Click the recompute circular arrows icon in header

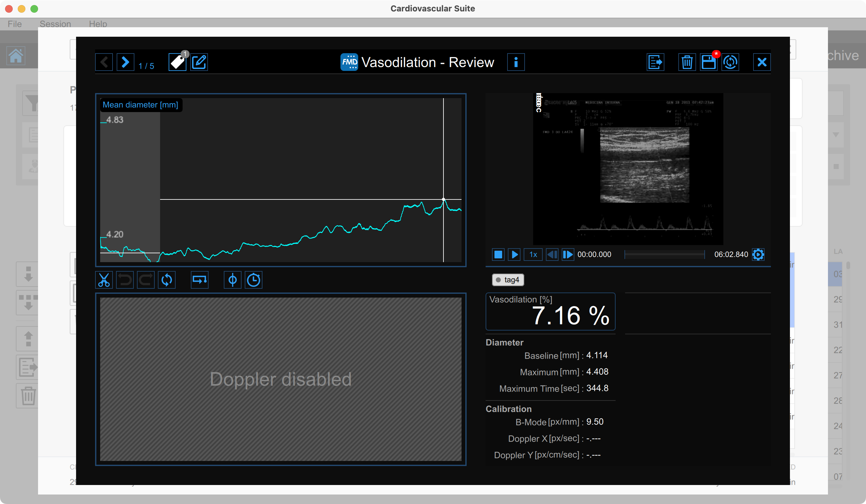pyautogui.click(x=730, y=62)
